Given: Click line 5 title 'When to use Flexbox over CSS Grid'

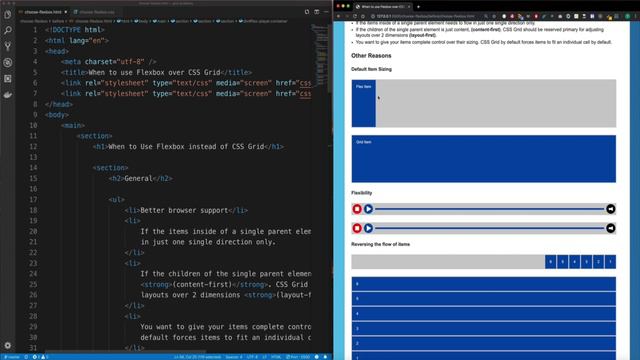Looking at the screenshot, I should (x=154, y=73).
